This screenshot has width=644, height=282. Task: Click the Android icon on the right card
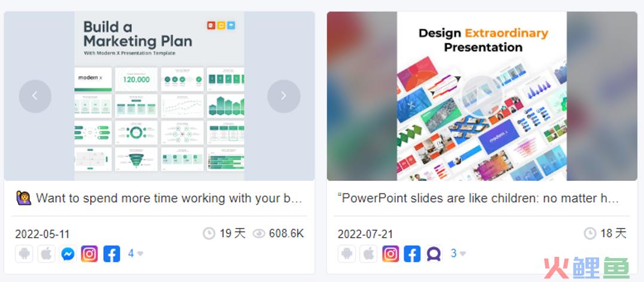(347, 254)
